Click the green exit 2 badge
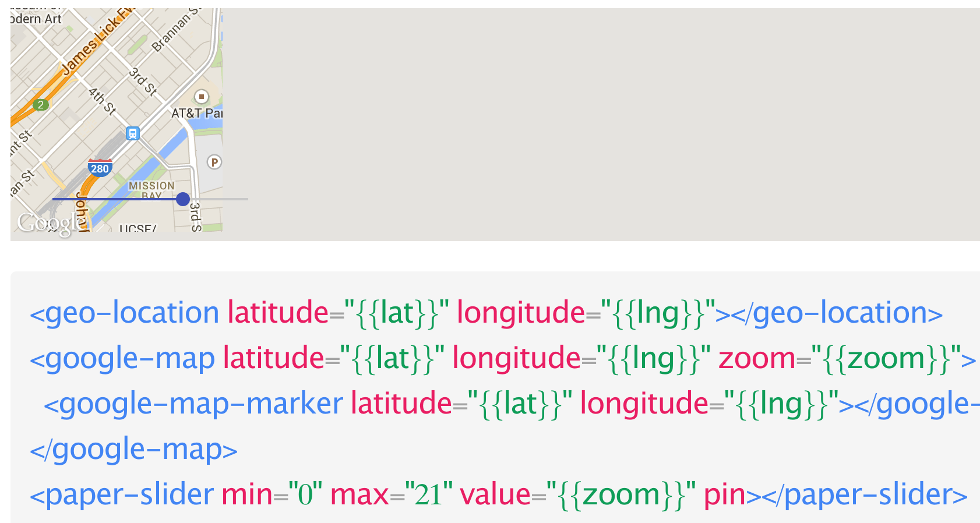Screen dimensions: 980x523 click(40, 105)
